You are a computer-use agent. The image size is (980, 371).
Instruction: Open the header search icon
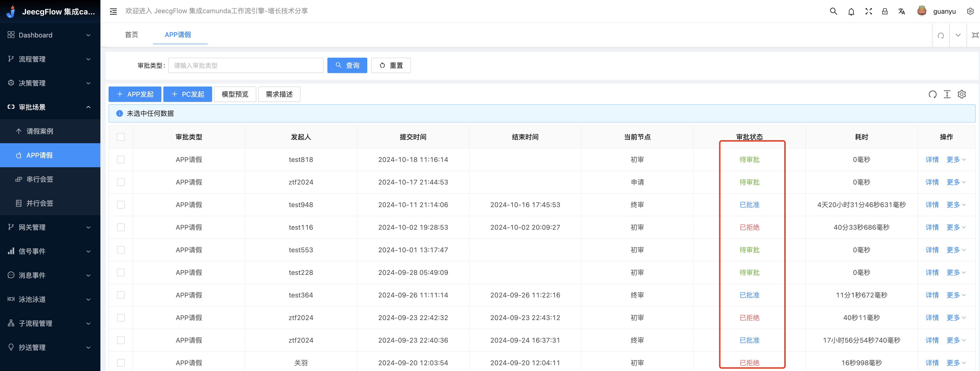coord(833,12)
